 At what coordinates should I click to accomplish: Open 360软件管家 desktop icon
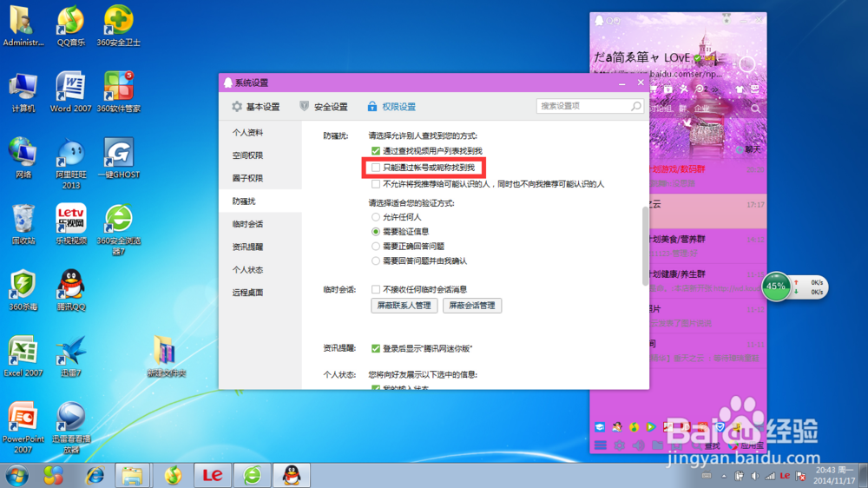tap(118, 92)
